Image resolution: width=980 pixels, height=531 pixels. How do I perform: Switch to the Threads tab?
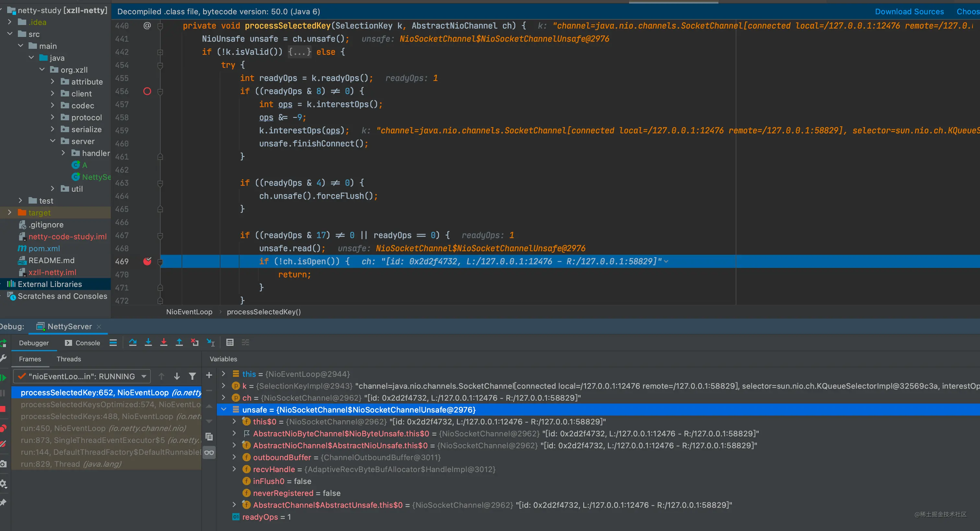69,359
